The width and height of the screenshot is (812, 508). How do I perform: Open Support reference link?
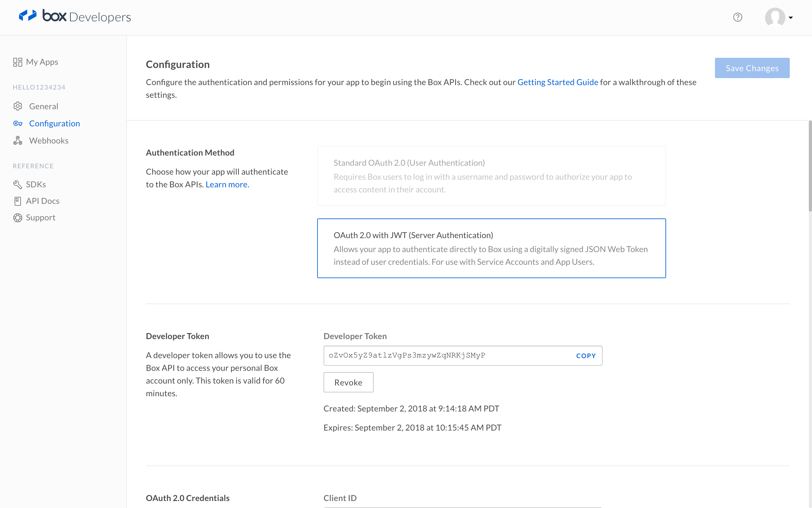41,217
